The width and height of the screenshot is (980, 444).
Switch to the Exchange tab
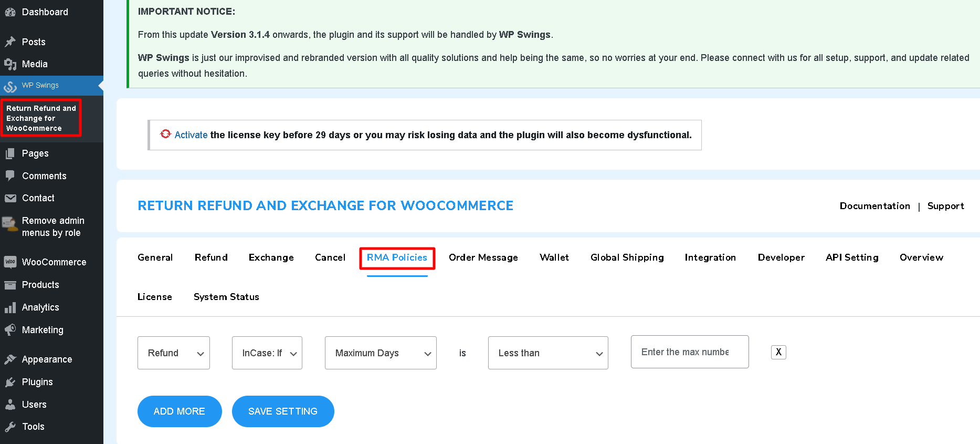coord(271,257)
